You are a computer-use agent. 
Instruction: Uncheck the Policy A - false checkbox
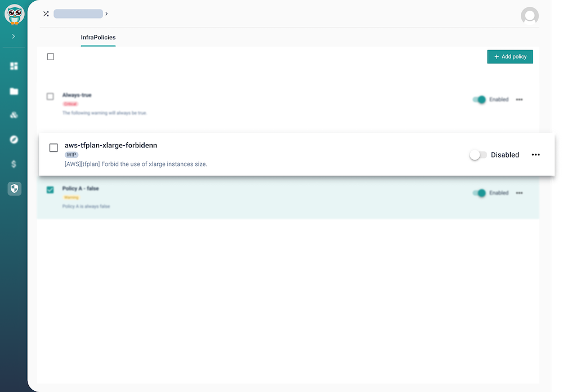pyautogui.click(x=50, y=190)
